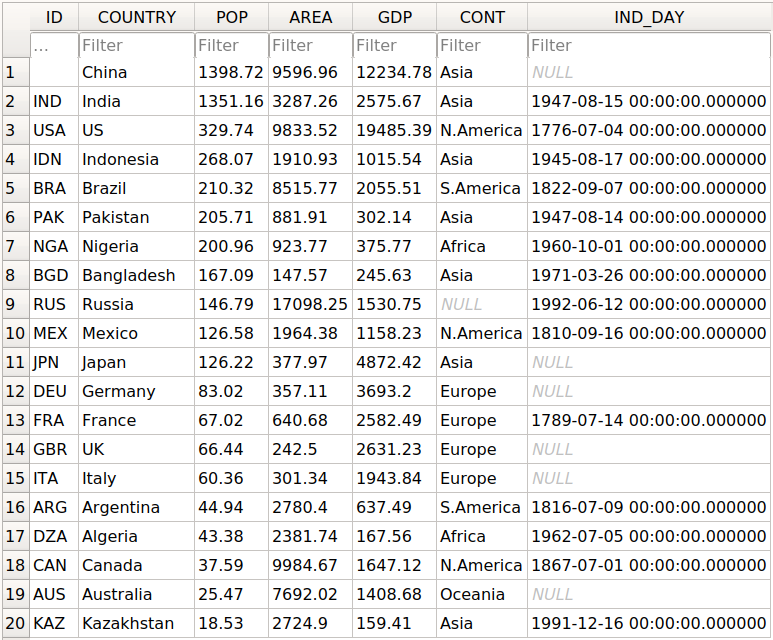
Task: Select the Algeria country cell
Action: point(137,536)
